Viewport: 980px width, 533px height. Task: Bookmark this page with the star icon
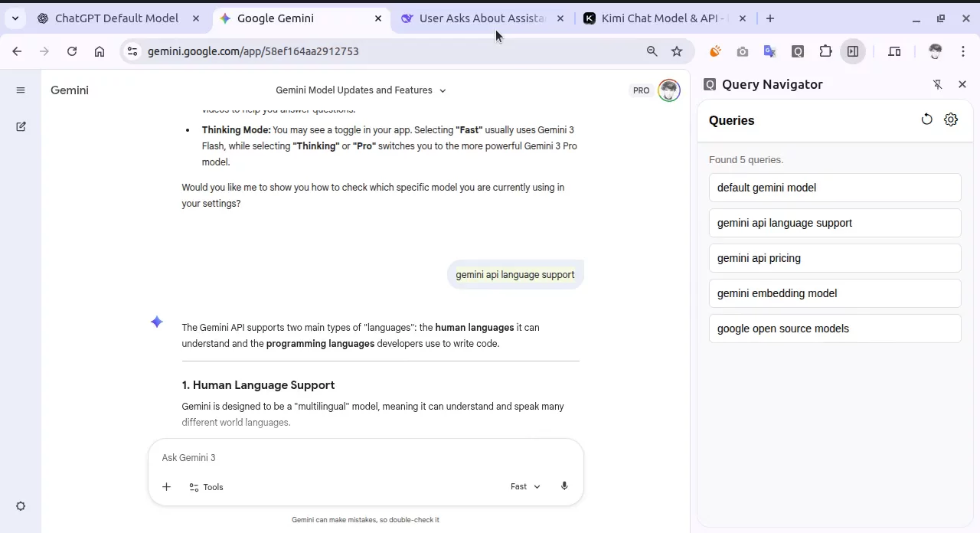677,51
